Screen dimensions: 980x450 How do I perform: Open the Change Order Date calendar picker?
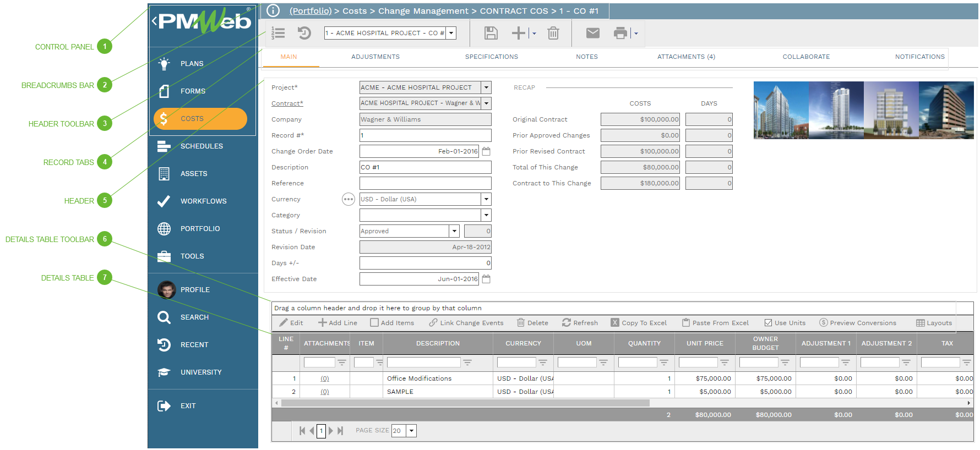pos(486,151)
